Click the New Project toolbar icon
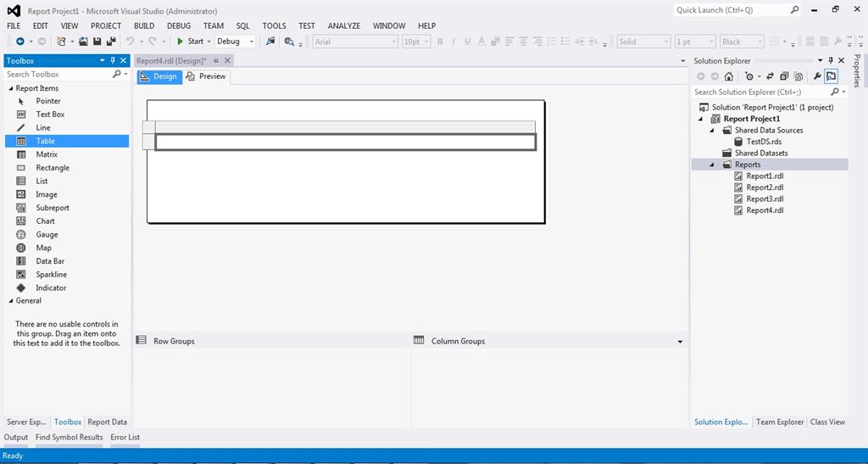The image size is (868, 464). [61, 42]
